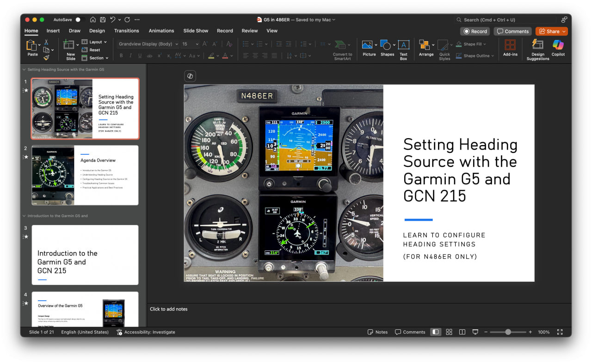Click the Comments button beside Share
The height and width of the screenshot is (364, 592).
512,31
